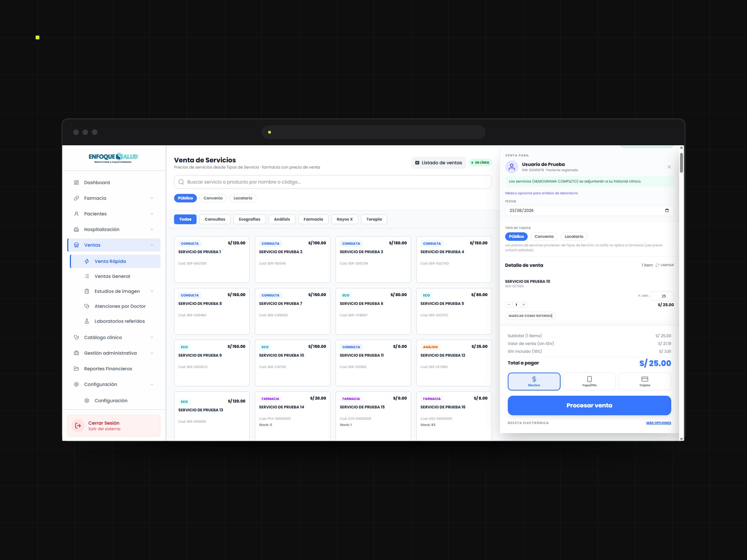
Task: Click MARCAR COMO REFERIDO button
Action: pos(530,316)
